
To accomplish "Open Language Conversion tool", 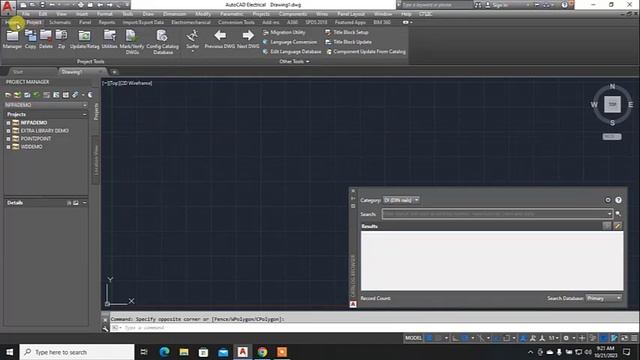I will coord(290,42).
